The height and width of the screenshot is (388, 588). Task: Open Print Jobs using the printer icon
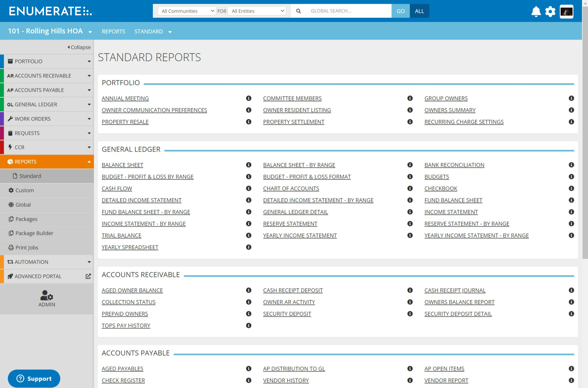click(11, 247)
